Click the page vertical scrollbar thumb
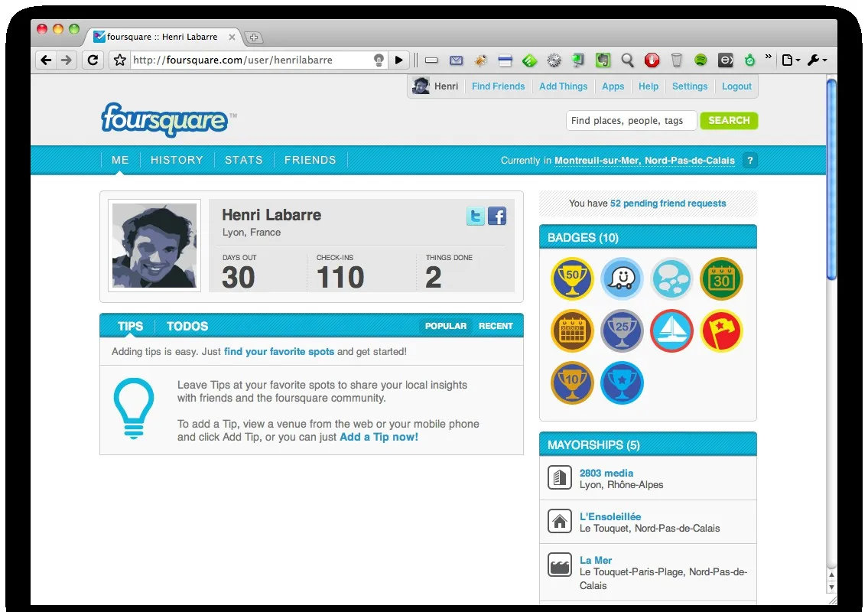This screenshot has height=612, width=868. coord(831,180)
